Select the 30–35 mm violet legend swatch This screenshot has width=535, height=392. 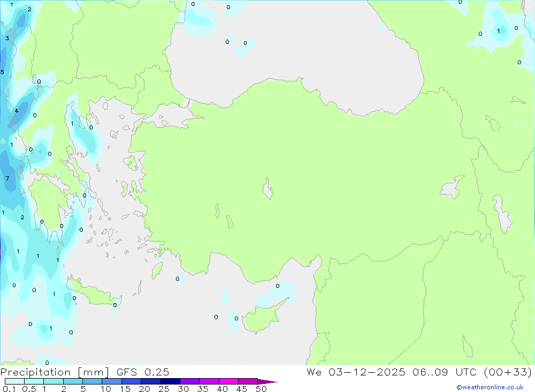tap(189, 381)
